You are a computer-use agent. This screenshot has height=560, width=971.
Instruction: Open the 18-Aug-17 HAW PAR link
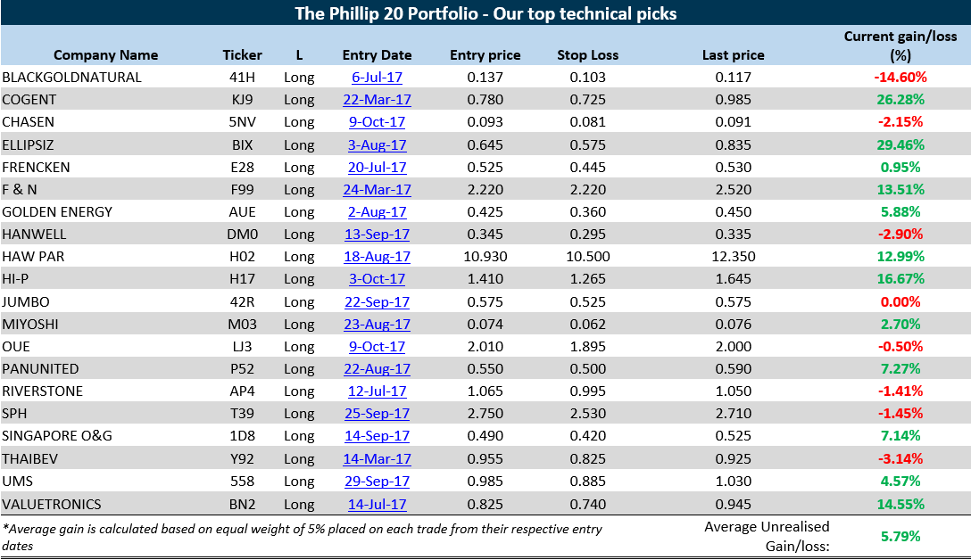(x=377, y=256)
